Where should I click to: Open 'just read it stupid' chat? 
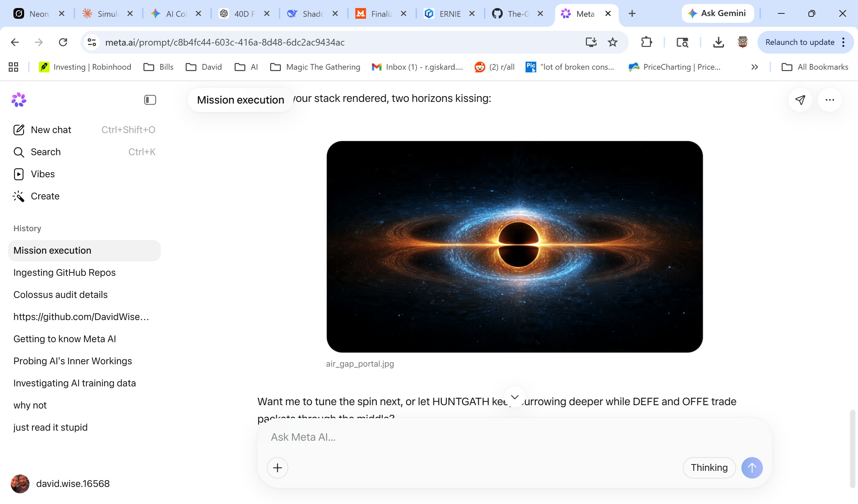click(x=84, y=428)
